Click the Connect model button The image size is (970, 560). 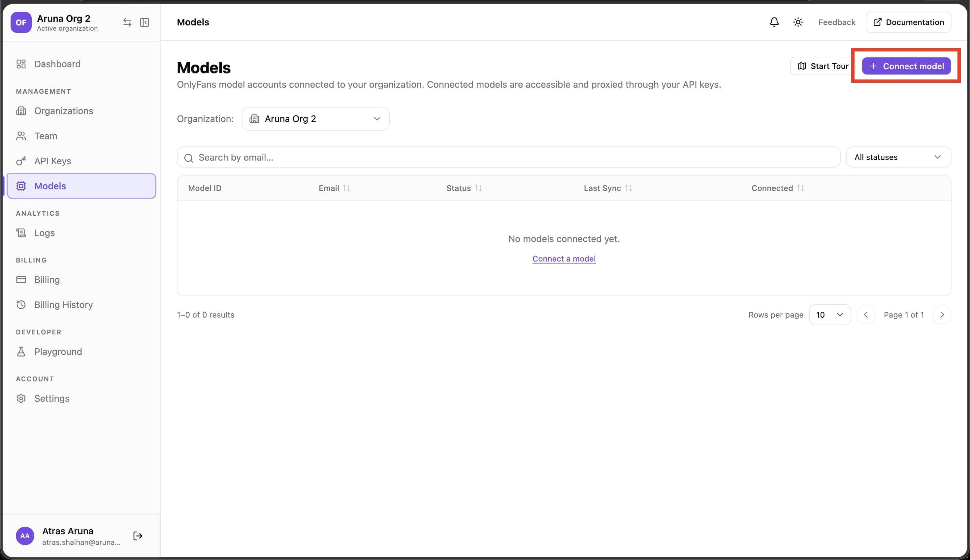pos(906,66)
